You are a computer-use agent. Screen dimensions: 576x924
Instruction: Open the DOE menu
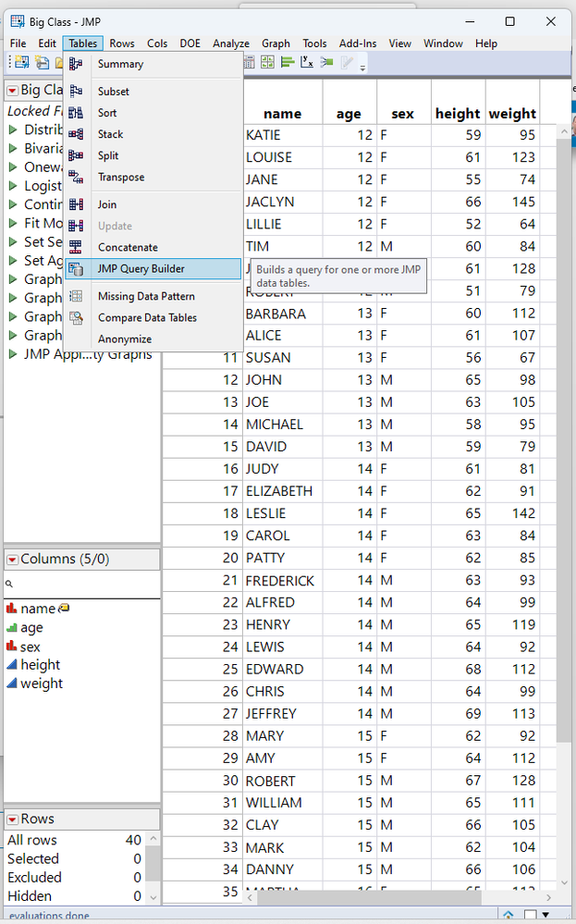190,43
